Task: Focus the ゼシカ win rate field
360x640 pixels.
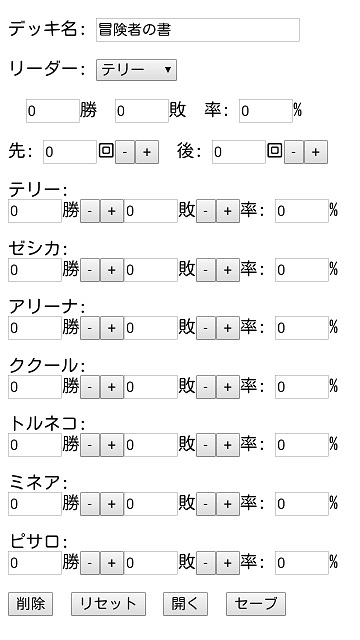Action: pyautogui.click(x=302, y=270)
